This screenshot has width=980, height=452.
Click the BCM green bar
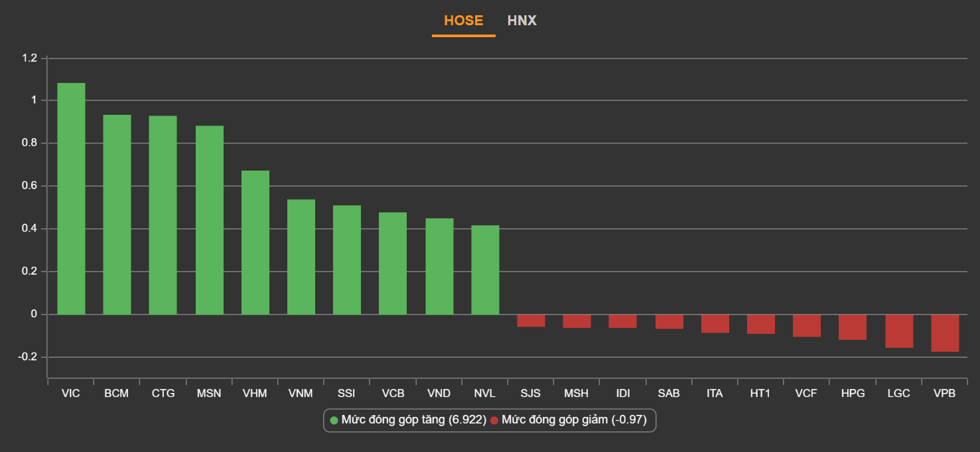tap(117, 214)
